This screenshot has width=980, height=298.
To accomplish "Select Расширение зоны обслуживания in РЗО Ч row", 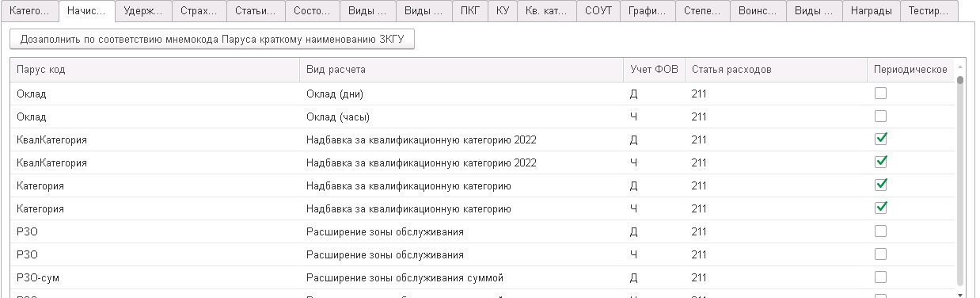I will [x=462, y=254].
